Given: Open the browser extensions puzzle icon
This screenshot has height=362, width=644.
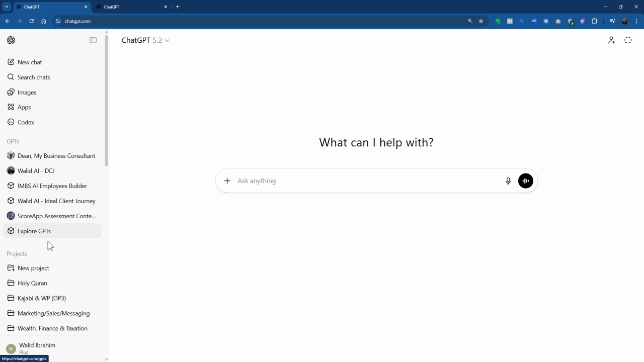Looking at the screenshot, I should click(x=595, y=21).
